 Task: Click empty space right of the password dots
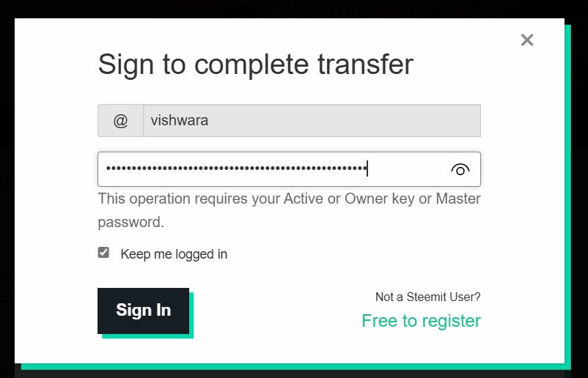tap(407, 169)
